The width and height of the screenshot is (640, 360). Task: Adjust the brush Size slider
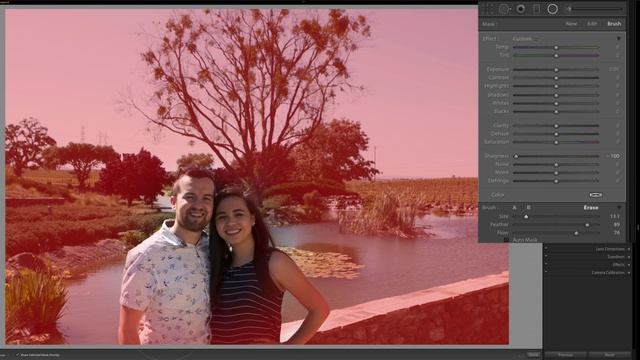click(x=556, y=216)
